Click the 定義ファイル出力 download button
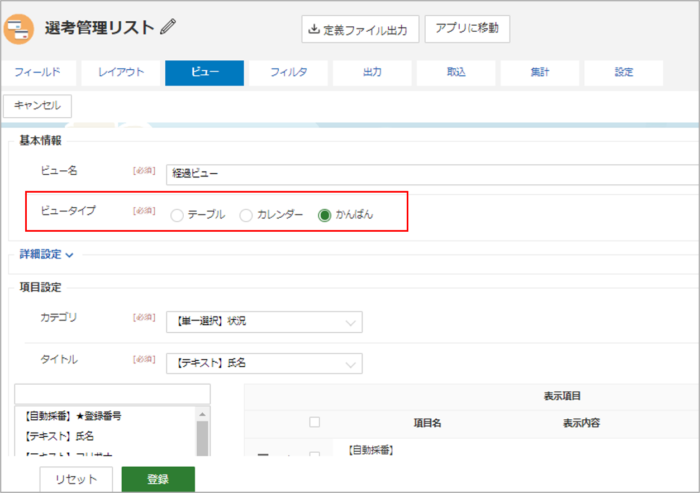The height and width of the screenshot is (493, 700). [360, 29]
